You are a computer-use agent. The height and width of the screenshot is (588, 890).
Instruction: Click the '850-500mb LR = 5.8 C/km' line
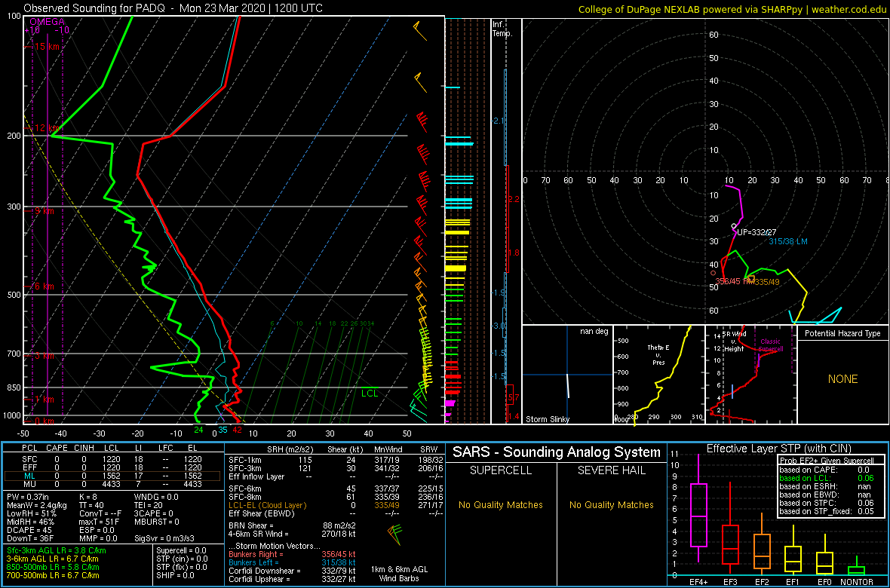[x=53, y=567]
